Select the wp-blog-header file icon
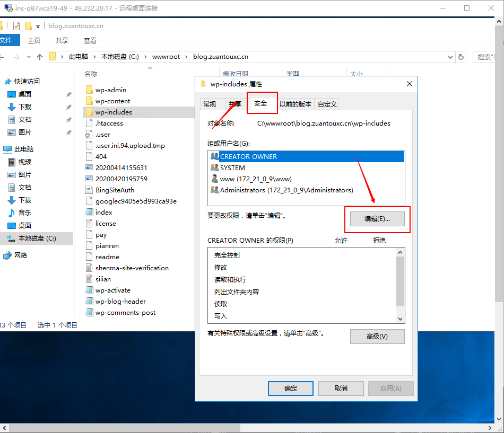This screenshot has width=504, height=433. tap(89, 302)
